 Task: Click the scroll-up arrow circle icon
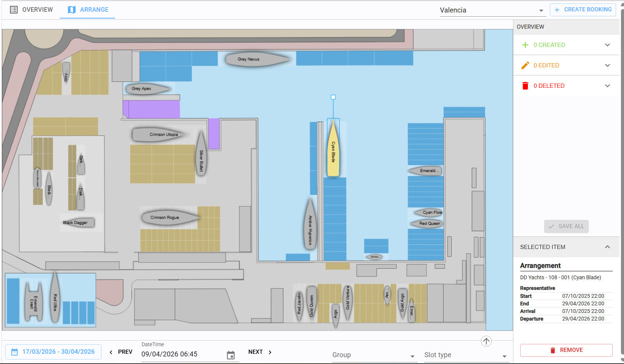pyautogui.click(x=486, y=341)
